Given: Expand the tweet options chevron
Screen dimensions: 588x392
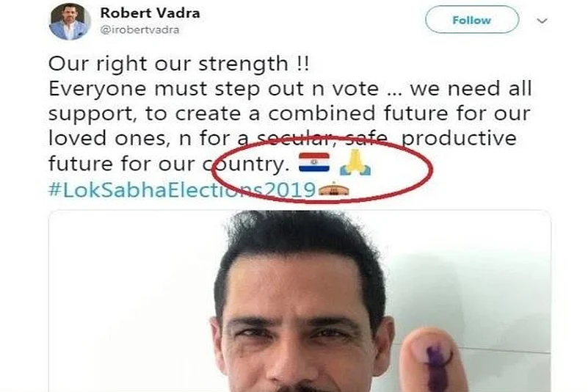Looking at the screenshot, I should 542,21.
